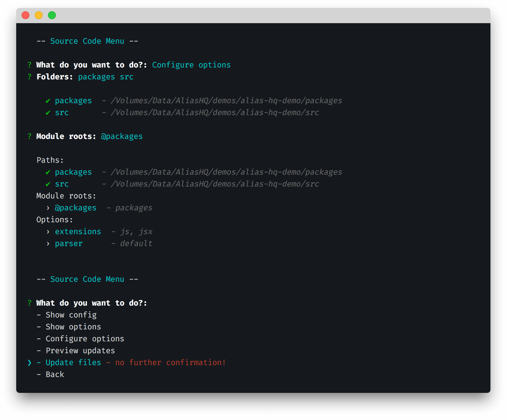This screenshot has height=420, width=507.
Task: Click the yellow minimize traffic light
Action: (x=39, y=15)
